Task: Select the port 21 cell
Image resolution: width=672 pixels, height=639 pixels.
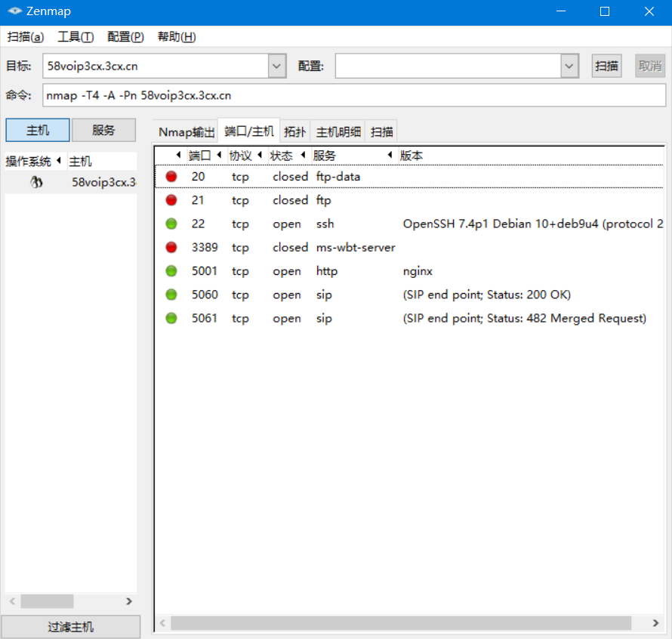Action: pos(198,200)
